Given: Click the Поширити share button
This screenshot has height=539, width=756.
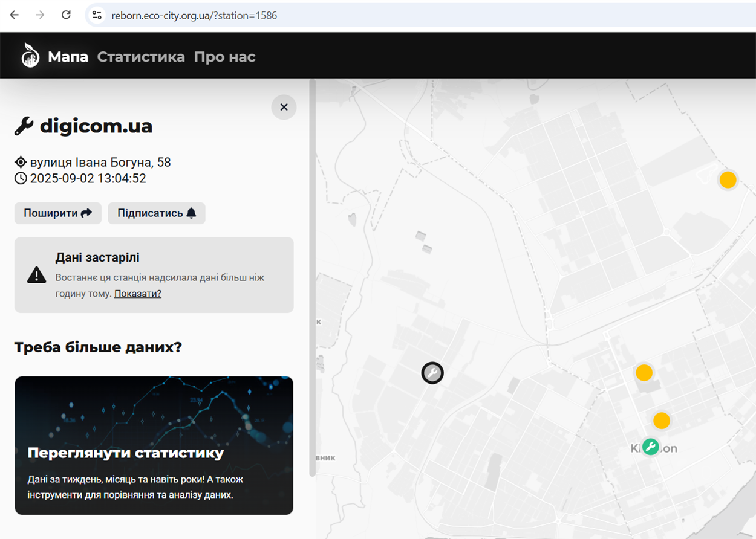Looking at the screenshot, I should click(x=58, y=213).
